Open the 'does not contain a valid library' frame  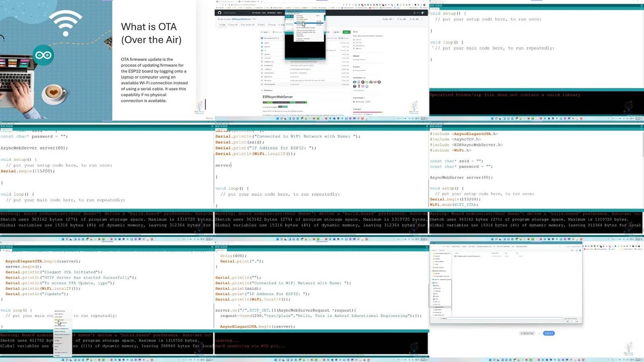tap(537, 60)
